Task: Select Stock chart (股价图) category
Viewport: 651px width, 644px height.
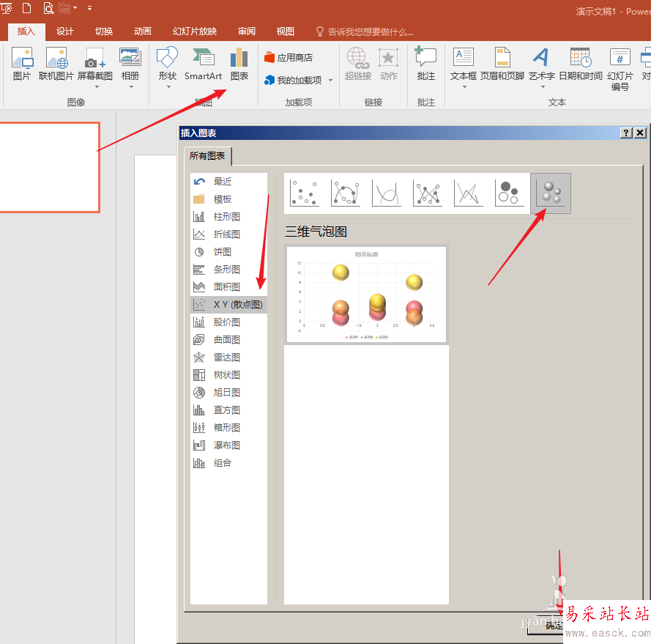Action: click(x=228, y=322)
